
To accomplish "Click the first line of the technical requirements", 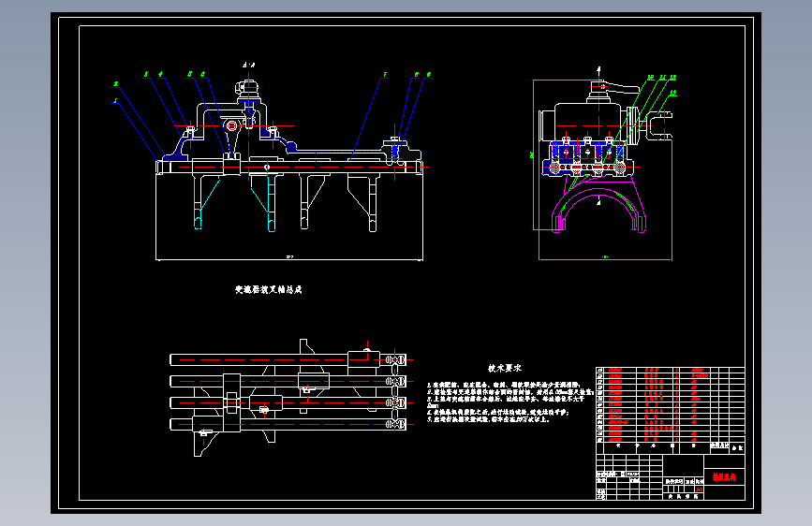I will click(503, 386).
